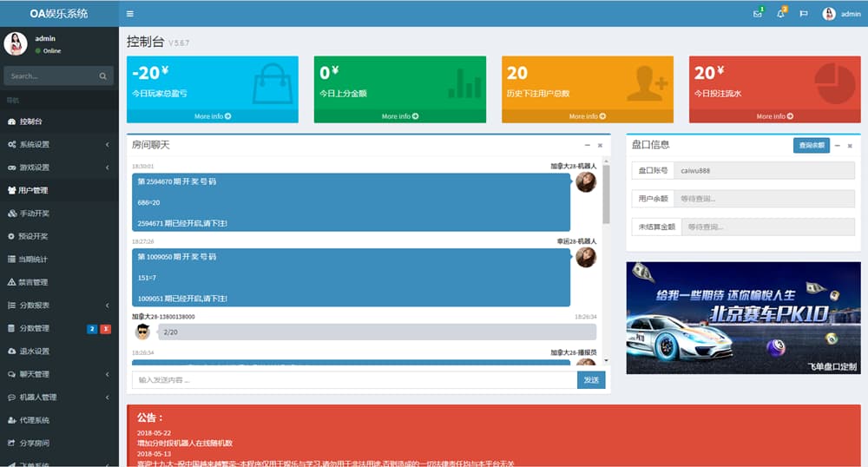Click the chat message input field

[x=354, y=380]
